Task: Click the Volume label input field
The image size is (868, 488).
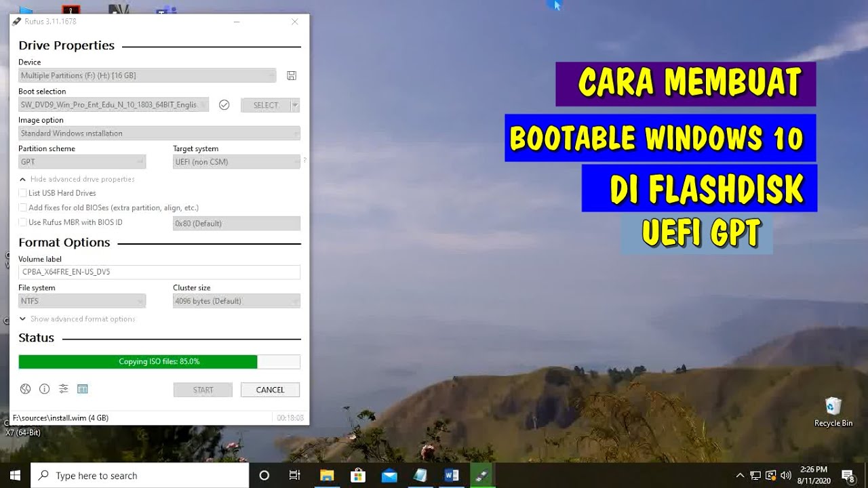Action: pos(159,272)
